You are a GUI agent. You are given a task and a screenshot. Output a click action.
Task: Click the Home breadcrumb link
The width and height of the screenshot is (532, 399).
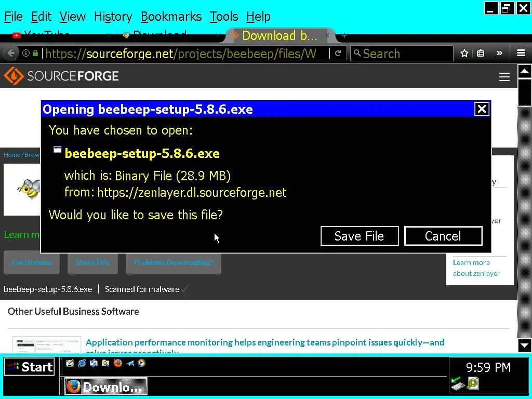[x=12, y=155]
